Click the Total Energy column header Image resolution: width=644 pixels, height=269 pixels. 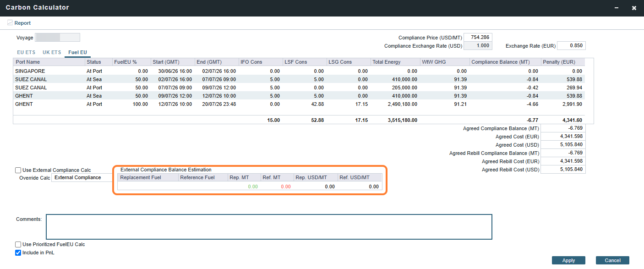click(x=395, y=62)
